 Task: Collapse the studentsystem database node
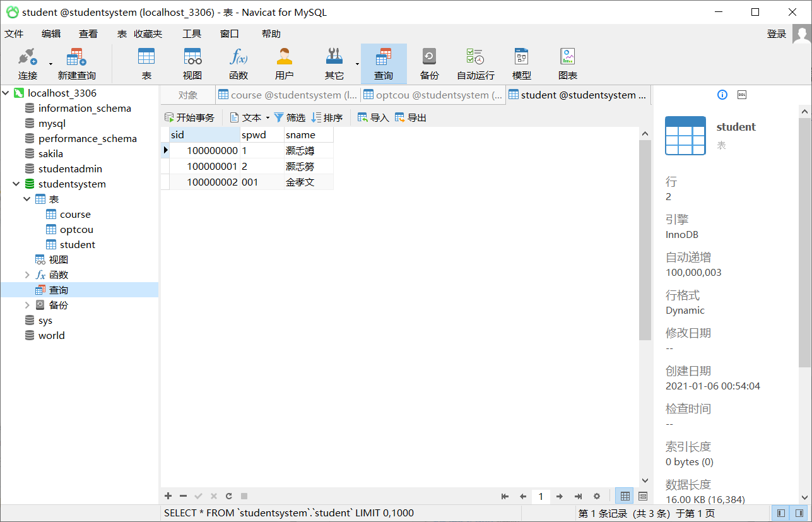[16, 184]
